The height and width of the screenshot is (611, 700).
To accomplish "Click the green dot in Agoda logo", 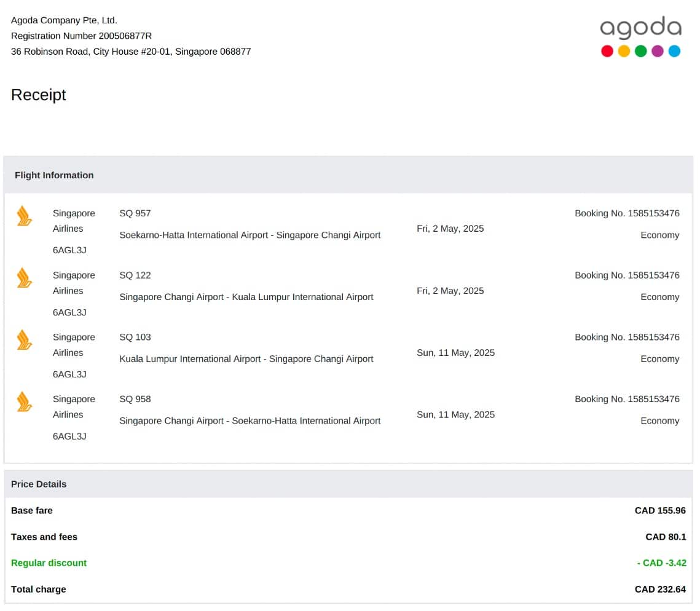I will 640,52.
